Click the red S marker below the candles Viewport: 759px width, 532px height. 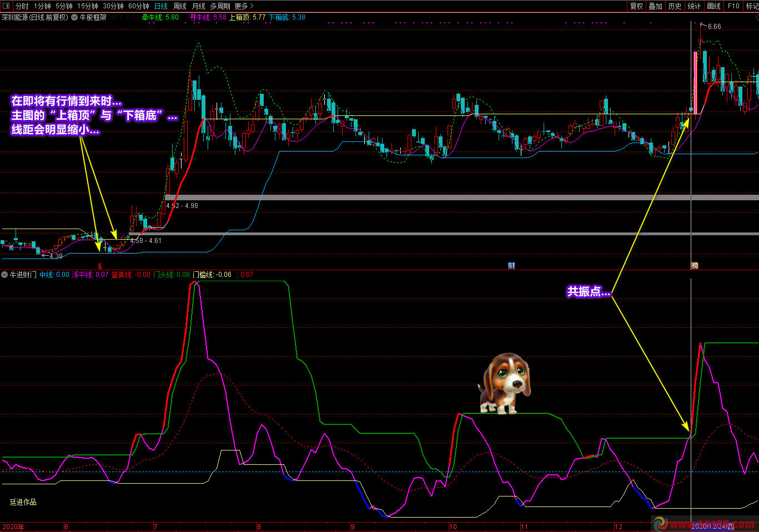coord(100,266)
